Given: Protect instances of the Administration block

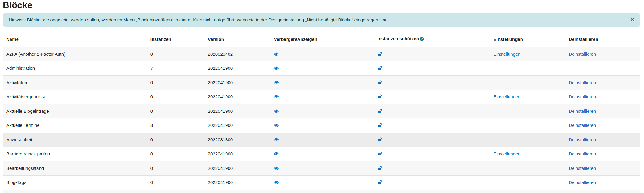Looking at the screenshot, I should coord(380,68).
